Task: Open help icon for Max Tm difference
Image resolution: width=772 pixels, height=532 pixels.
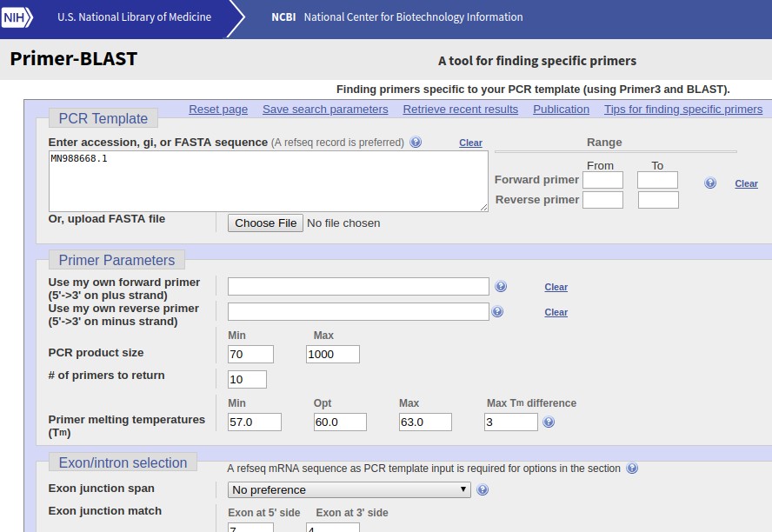Action: pos(549,422)
